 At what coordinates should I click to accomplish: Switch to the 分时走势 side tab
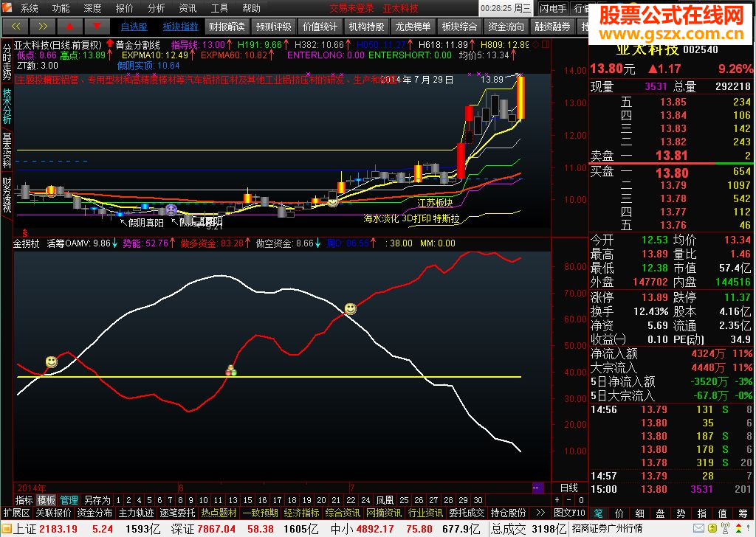(x=7, y=61)
